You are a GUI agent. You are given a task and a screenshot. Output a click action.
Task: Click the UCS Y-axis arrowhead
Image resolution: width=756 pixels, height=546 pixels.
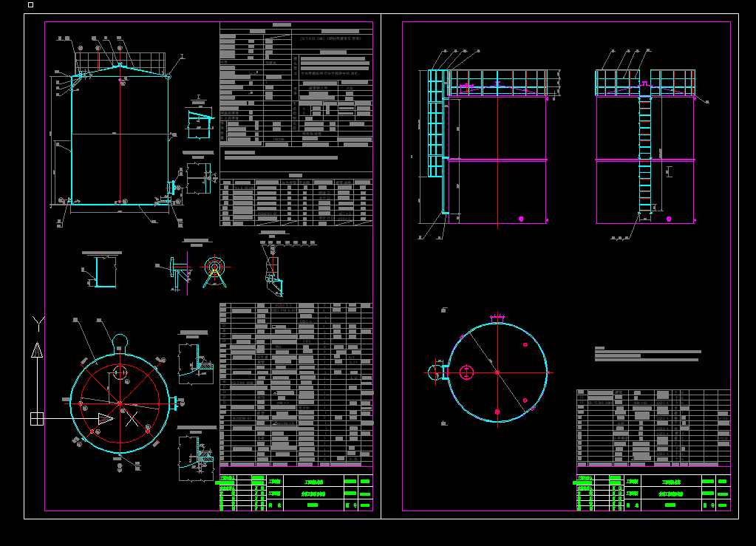point(37,350)
